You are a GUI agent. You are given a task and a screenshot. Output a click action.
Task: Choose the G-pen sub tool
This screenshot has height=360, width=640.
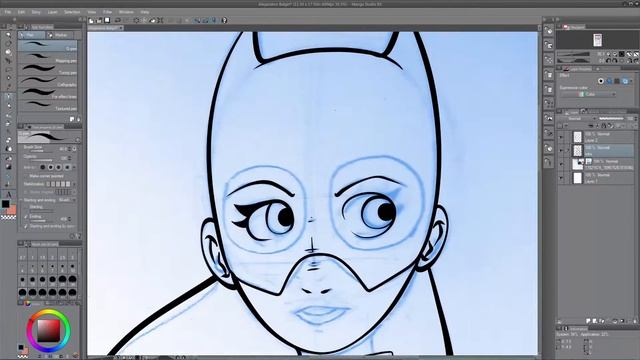47,46
